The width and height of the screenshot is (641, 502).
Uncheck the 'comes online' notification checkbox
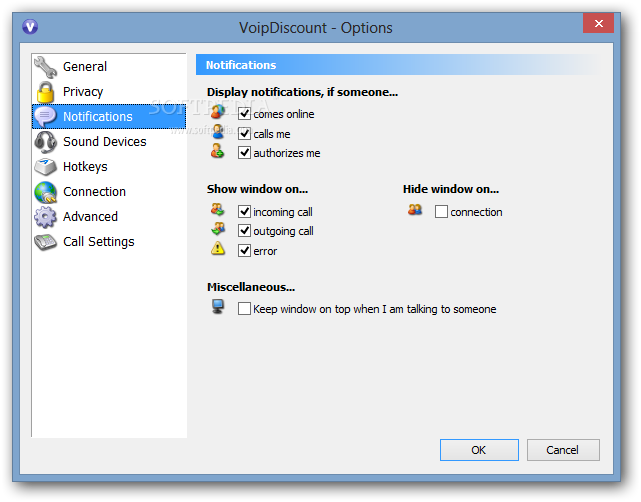point(244,114)
